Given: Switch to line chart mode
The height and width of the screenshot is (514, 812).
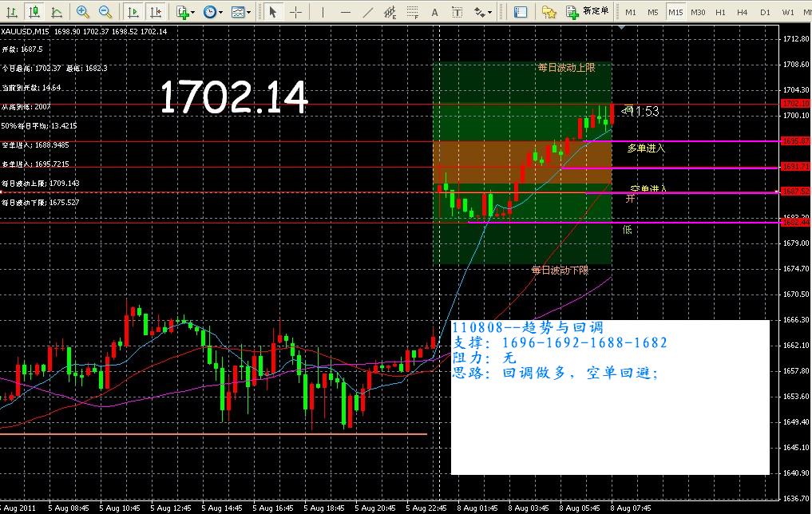Looking at the screenshot, I should tap(57, 12).
